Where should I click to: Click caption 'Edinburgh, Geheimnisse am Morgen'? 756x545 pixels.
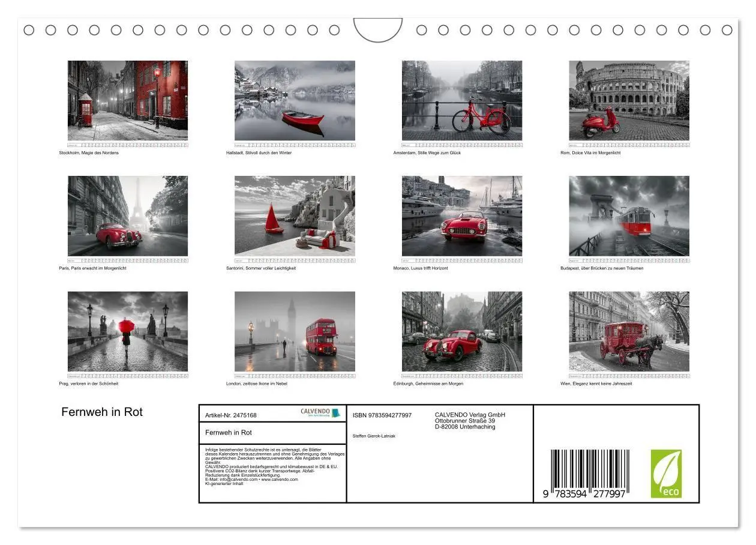[x=428, y=384]
